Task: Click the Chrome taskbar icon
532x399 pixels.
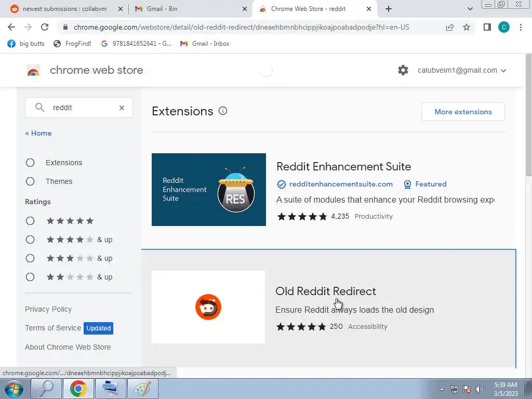Action: pos(78,389)
